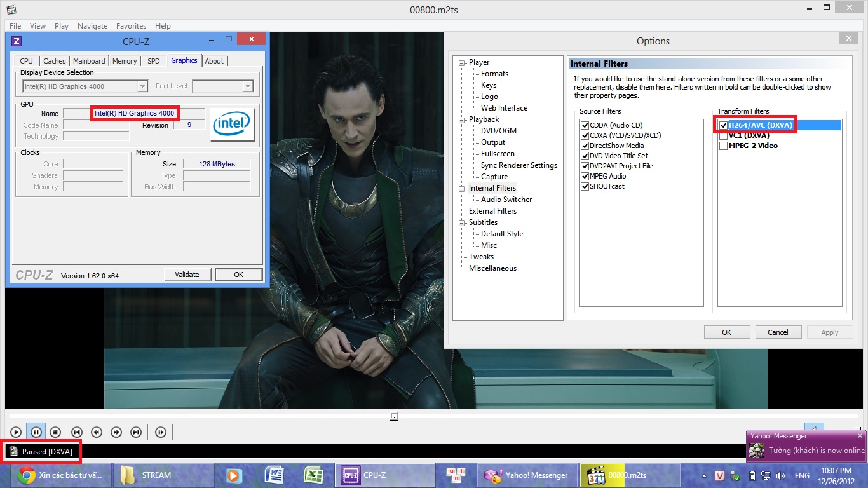Select Audio Switcher in the Options tree
868x488 pixels.
(x=506, y=200)
